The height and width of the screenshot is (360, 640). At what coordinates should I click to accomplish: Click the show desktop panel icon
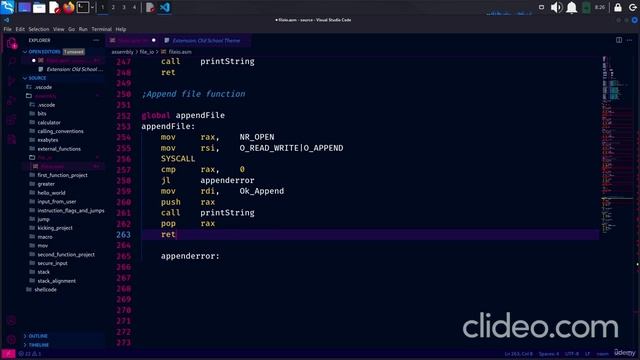click(x=24, y=7)
